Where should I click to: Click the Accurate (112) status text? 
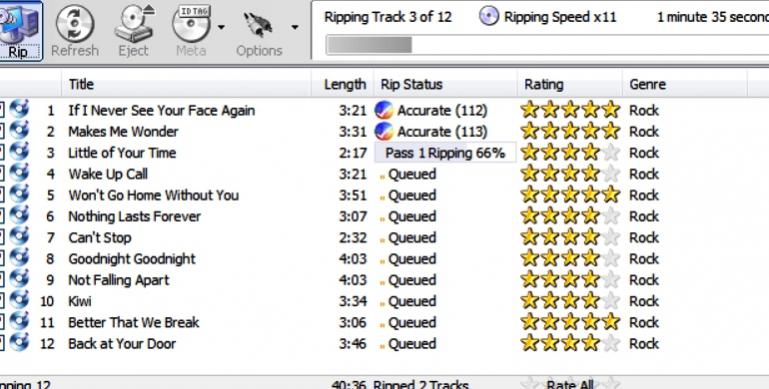point(442,111)
